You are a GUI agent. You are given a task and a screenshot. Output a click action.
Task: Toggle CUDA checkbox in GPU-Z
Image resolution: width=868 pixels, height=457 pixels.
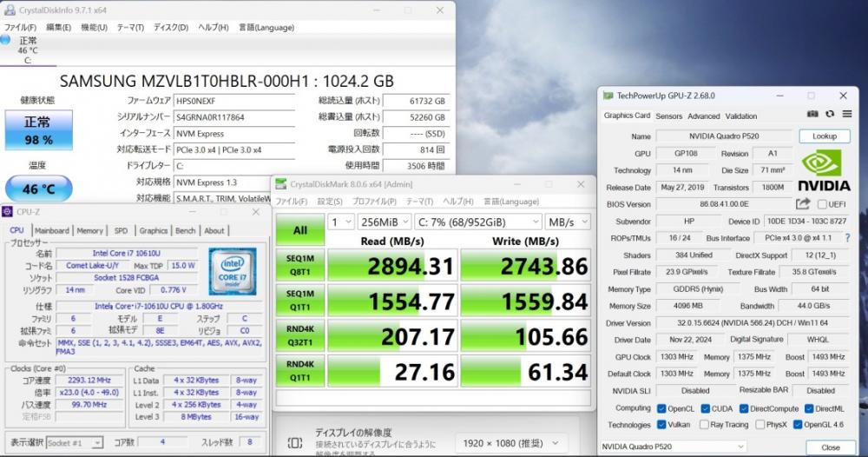tap(705, 409)
